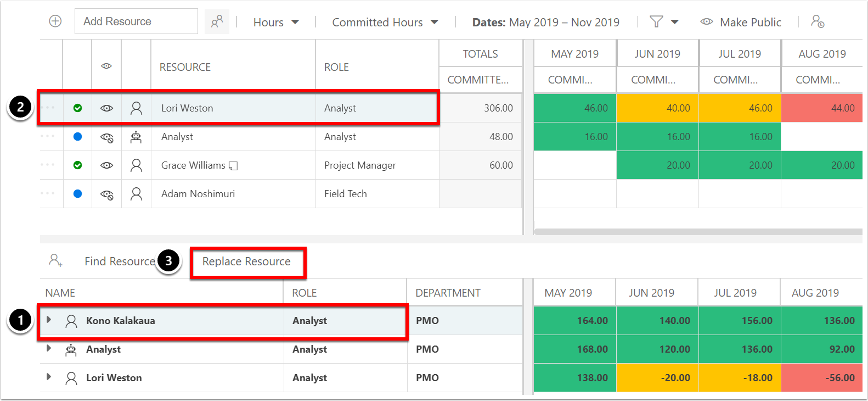868x401 pixels.
Task: Click the Dates May 2019 – Nov 2019 range
Action: tap(546, 23)
